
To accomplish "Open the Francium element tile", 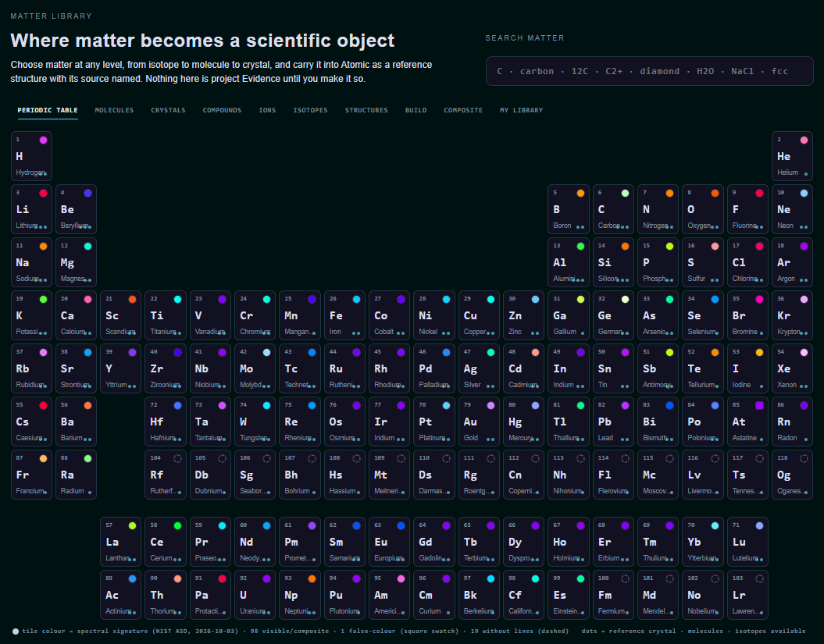I will click(31, 475).
